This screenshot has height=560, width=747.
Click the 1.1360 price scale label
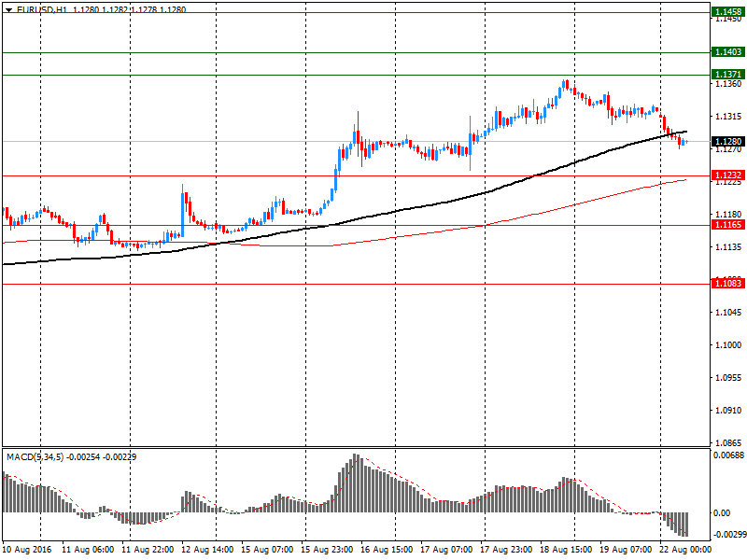click(728, 84)
